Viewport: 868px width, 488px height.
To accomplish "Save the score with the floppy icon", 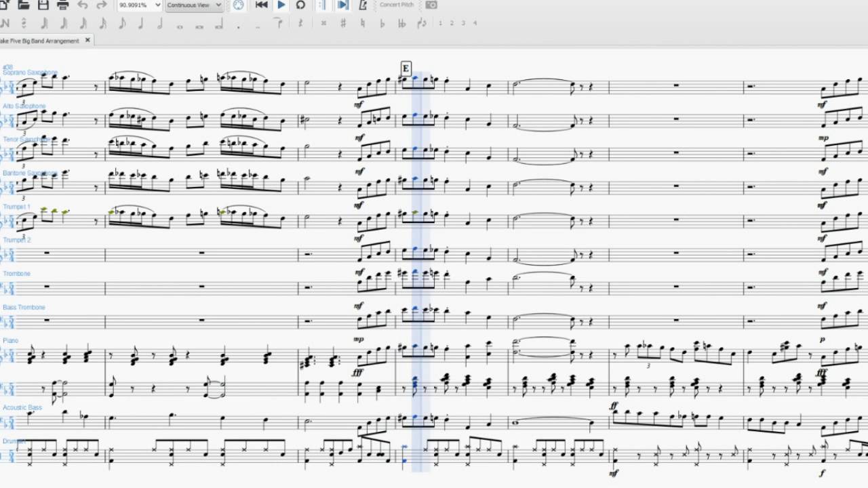I will click(43, 5).
